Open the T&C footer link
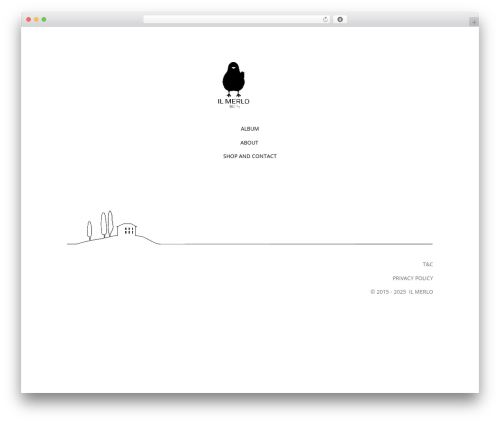Viewport: 500px width, 423px height. tap(428, 264)
